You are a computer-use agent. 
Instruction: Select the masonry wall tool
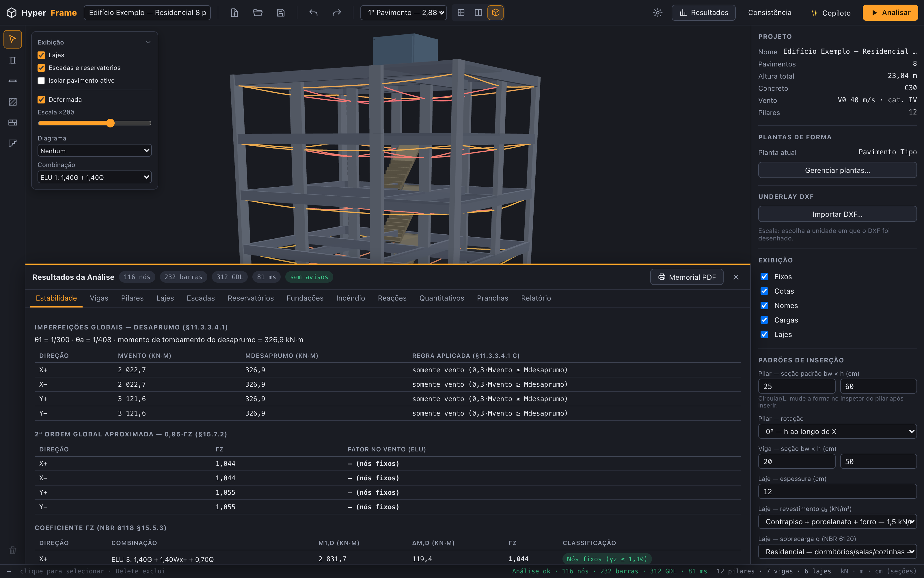(13, 122)
